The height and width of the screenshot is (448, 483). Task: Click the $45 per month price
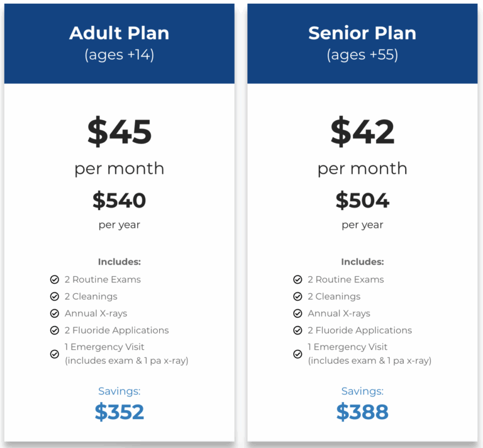tap(119, 132)
